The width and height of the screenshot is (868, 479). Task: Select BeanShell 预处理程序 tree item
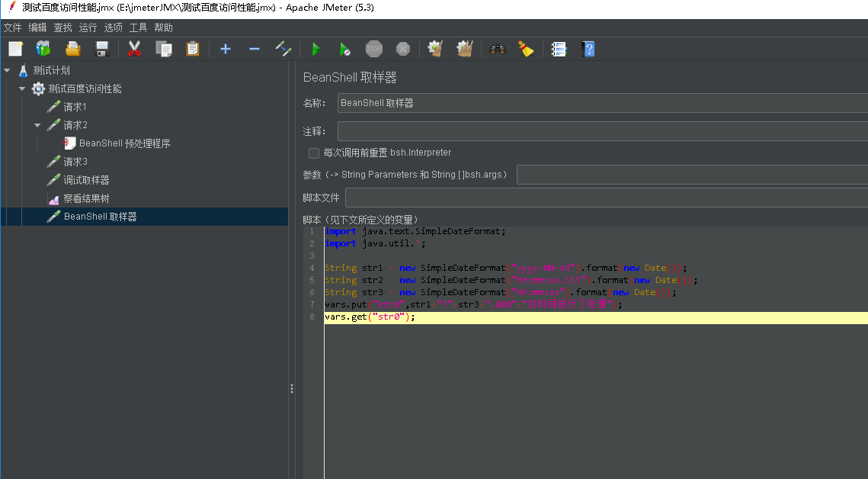[124, 143]
